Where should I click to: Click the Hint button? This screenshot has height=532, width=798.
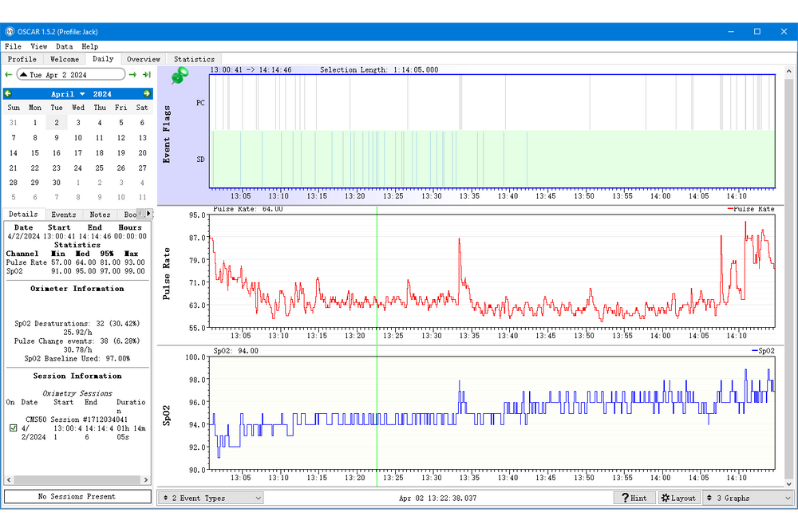pyautogui.click(x=634, y=498)
